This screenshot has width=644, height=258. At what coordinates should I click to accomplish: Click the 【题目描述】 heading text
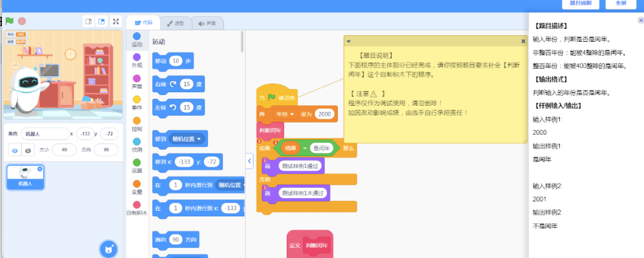click(550, 26)
